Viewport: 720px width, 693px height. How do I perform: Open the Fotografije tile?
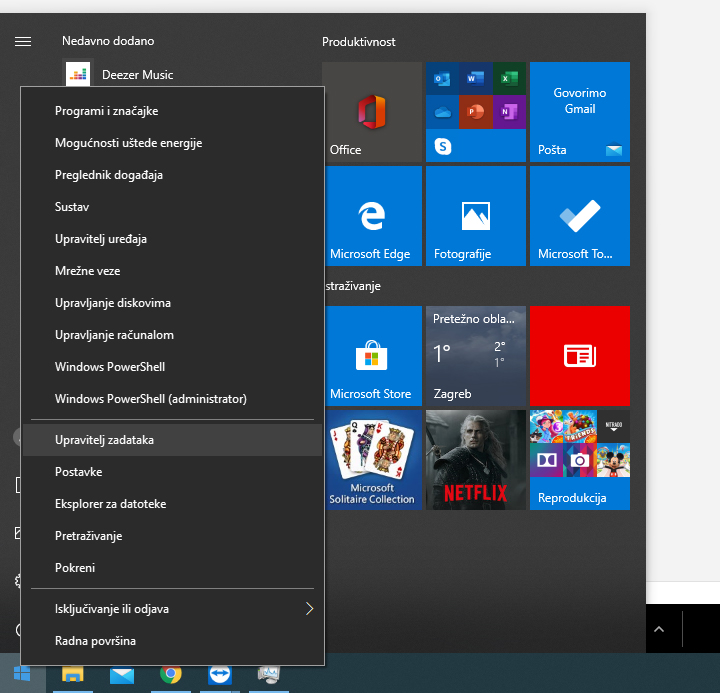[475, 216]
